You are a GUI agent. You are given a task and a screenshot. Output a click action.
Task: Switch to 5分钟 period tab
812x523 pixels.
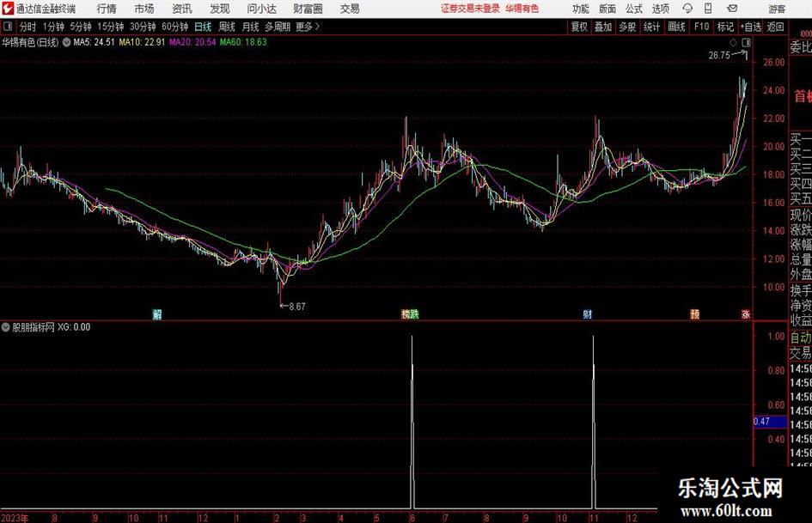[81, 27]
